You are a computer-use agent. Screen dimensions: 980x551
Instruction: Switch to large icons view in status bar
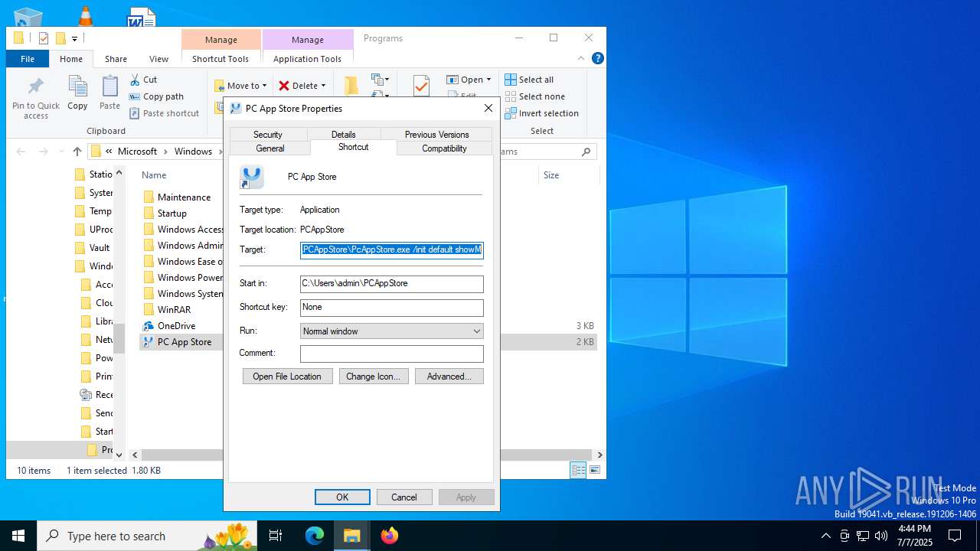(594, 470)
